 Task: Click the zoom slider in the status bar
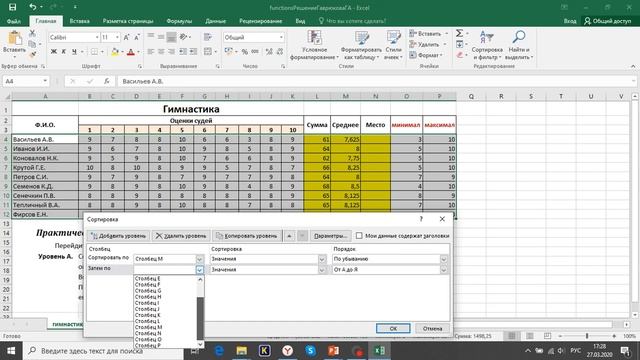(x=587, y=336)
